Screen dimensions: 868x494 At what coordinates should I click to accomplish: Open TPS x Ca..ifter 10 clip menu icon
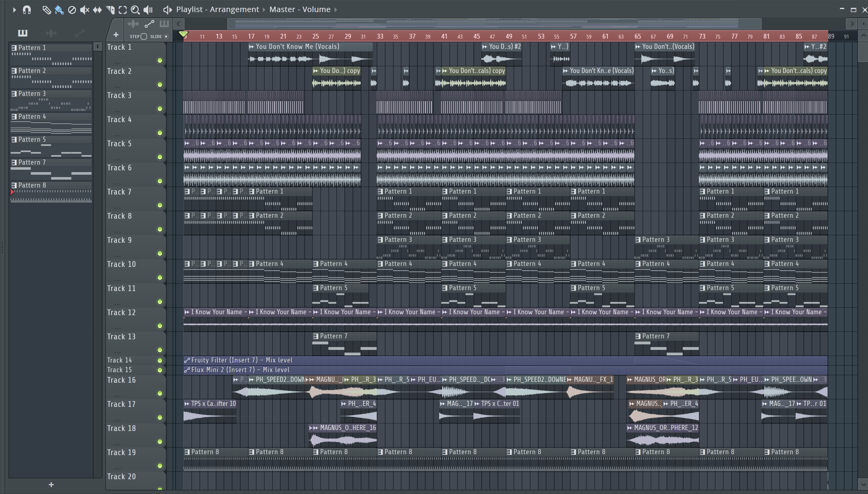187,404
